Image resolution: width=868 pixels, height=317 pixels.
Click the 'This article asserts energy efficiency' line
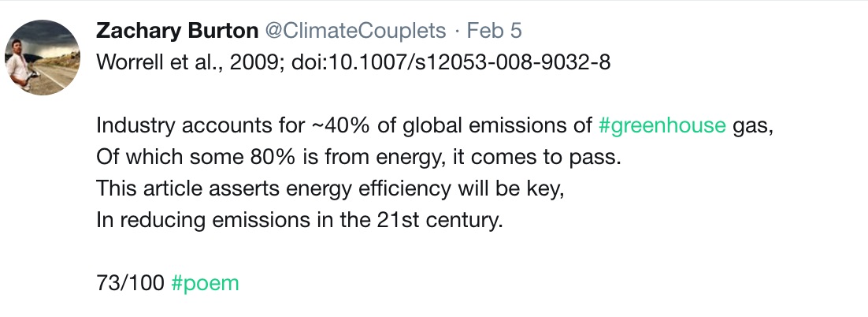point(330,189)
